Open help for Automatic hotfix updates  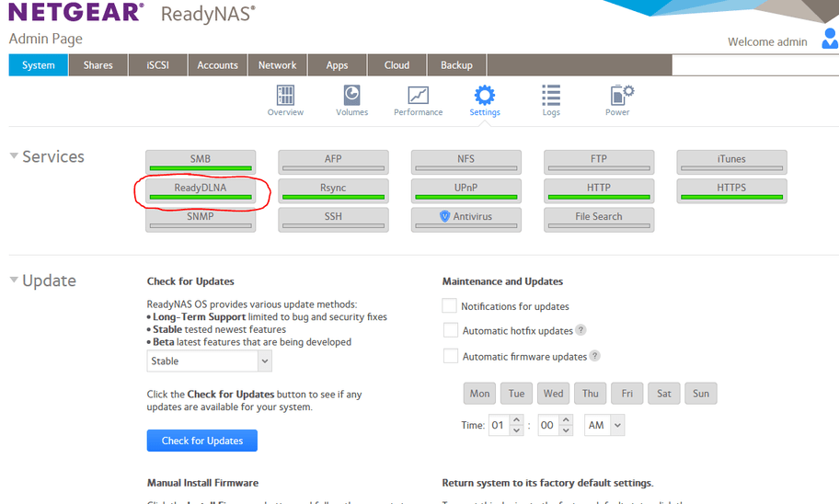580,330
